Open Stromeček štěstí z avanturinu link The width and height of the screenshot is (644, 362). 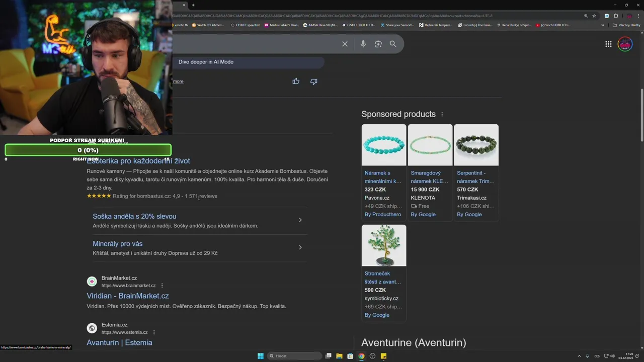pos(383,278)
